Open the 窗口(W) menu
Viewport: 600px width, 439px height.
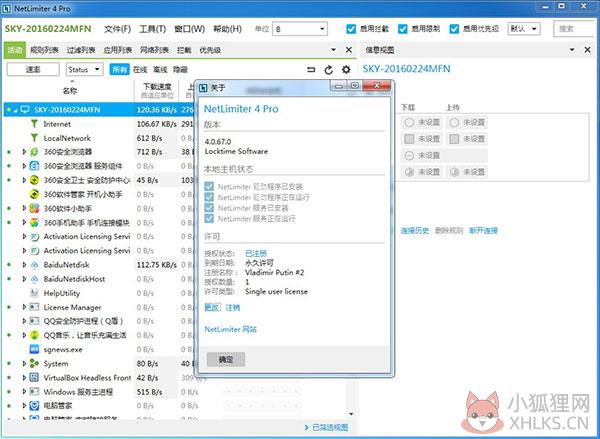189,29
